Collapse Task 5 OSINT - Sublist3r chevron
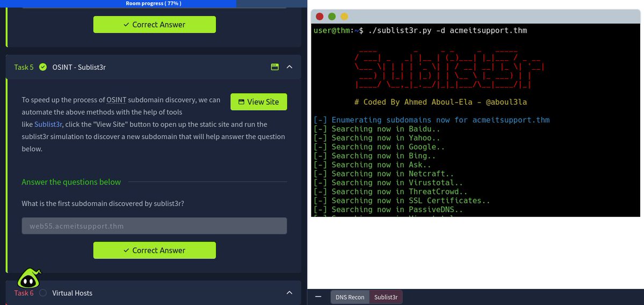Screen dimensions: 644x305 pyautogui.click(x=290, y=67)
